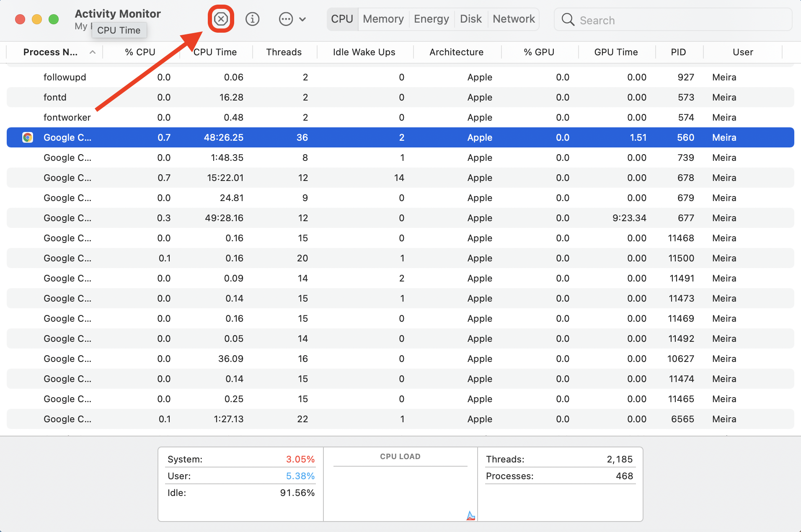This screenshot has height=532, width=801.
Task: Sort by CPU Time column header
Action: point(215,52)
